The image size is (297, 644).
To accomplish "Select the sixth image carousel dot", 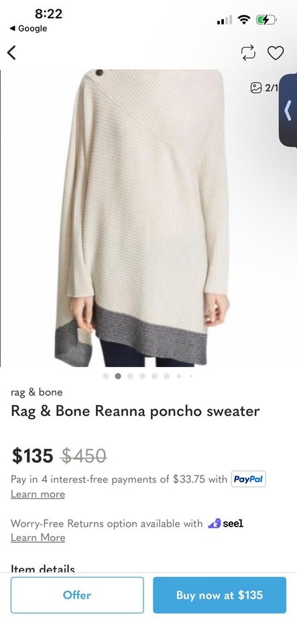I will tap(166, 376).
